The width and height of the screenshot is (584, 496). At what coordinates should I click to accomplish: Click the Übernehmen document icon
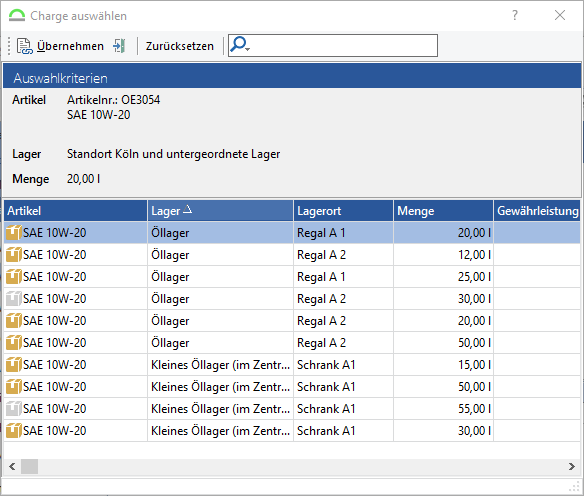[25, 46]
